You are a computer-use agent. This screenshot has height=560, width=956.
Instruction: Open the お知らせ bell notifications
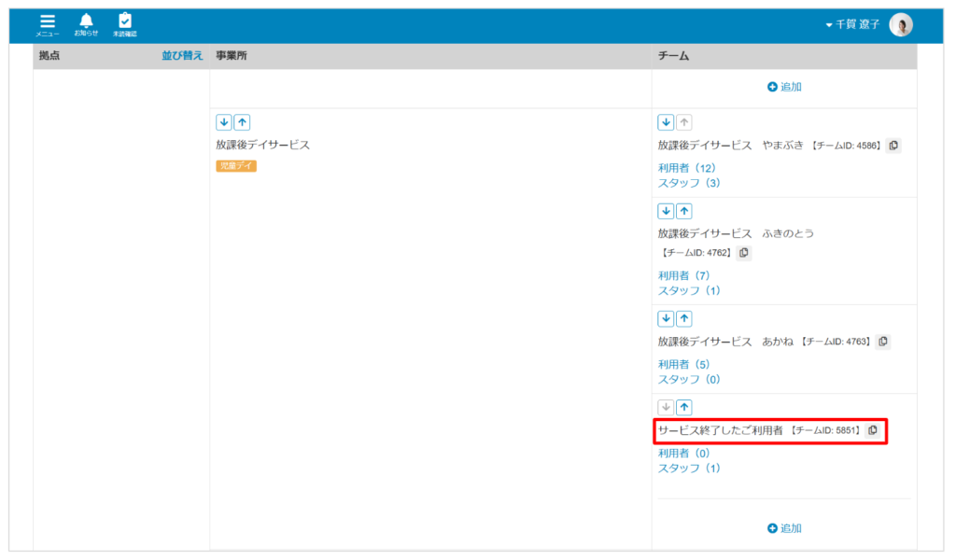(x=86, y=24)
